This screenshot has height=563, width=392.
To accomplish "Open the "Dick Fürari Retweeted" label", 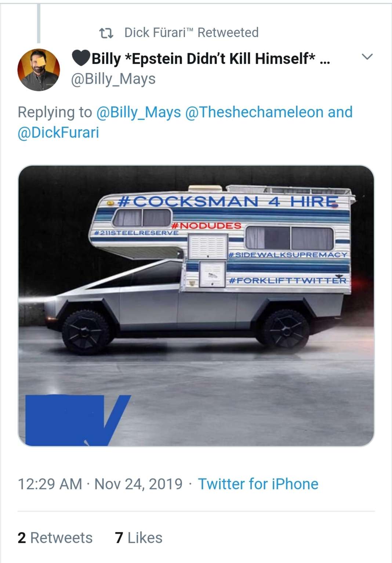I will (191, 33).
